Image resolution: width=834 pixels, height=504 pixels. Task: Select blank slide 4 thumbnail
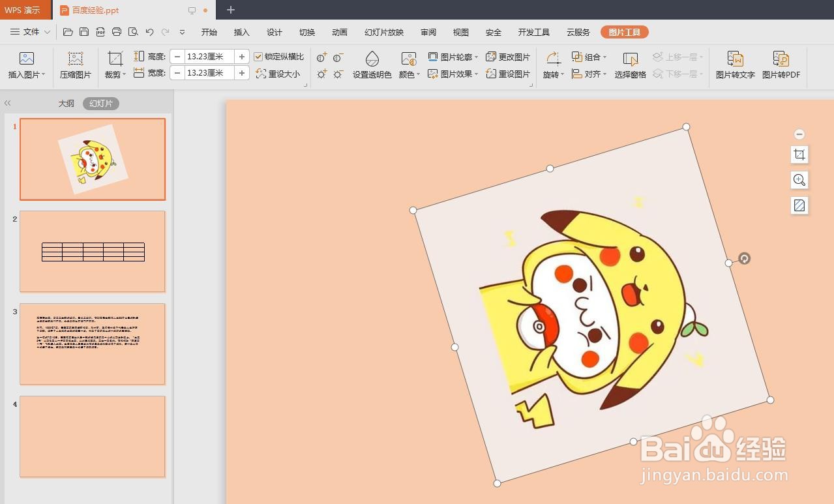[93, 437]
